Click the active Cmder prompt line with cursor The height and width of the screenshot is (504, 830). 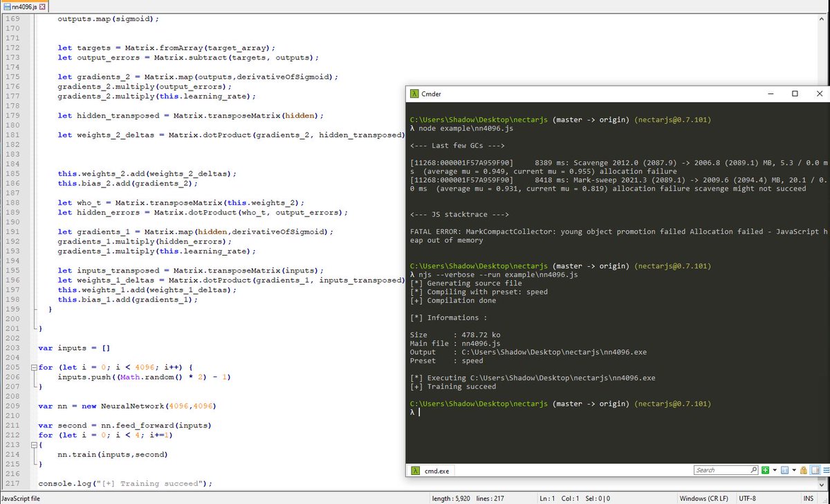[414, 412]
